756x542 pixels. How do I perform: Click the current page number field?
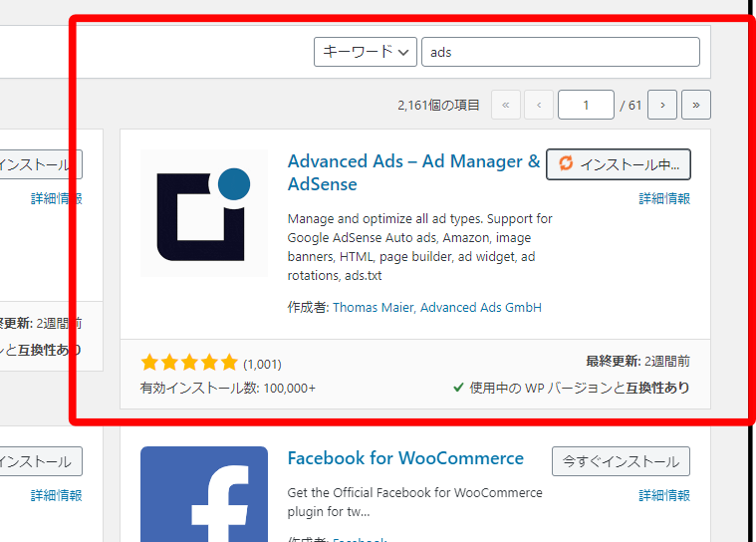point(586,105)
